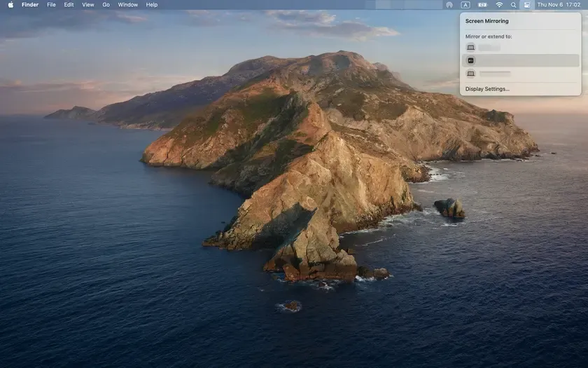Click the arch-shaped menu bar icon
This screenshot has width=588, height=368.
(x=449, y=5)
